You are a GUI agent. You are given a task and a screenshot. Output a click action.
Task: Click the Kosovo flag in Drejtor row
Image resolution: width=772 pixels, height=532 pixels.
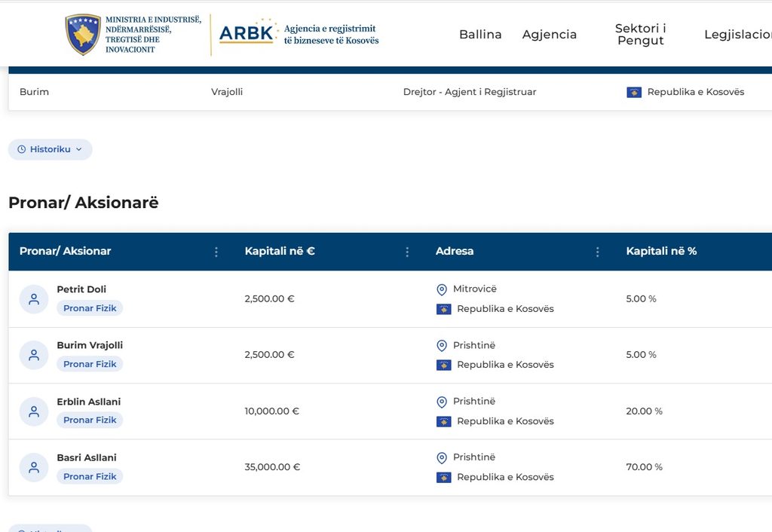(x=634, y=92)
